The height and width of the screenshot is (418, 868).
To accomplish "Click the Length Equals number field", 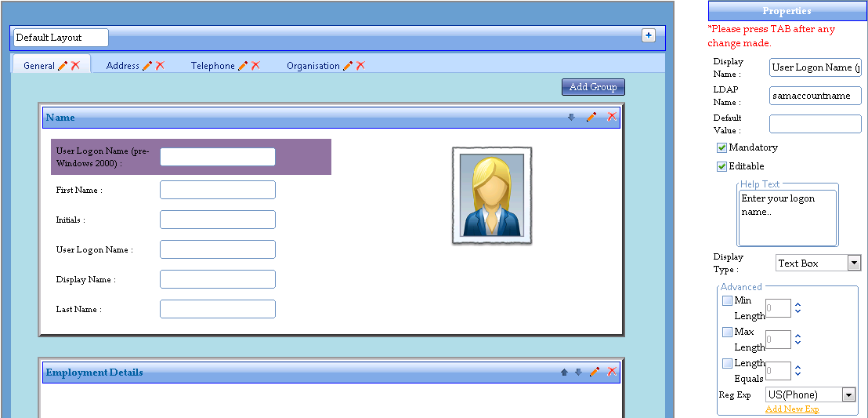I will (x=779, y=371).
